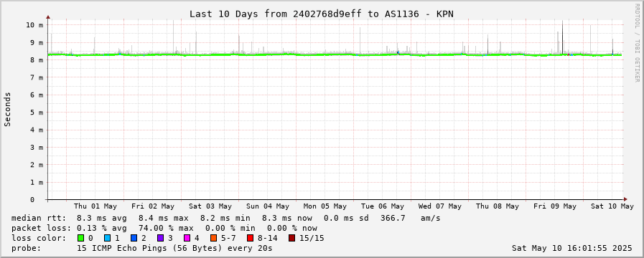Viewport: 644px width, 258px height.
Task: Click the dark red 15/15 loss swatch
Action: pyautogui.click(x=291, y=238)
